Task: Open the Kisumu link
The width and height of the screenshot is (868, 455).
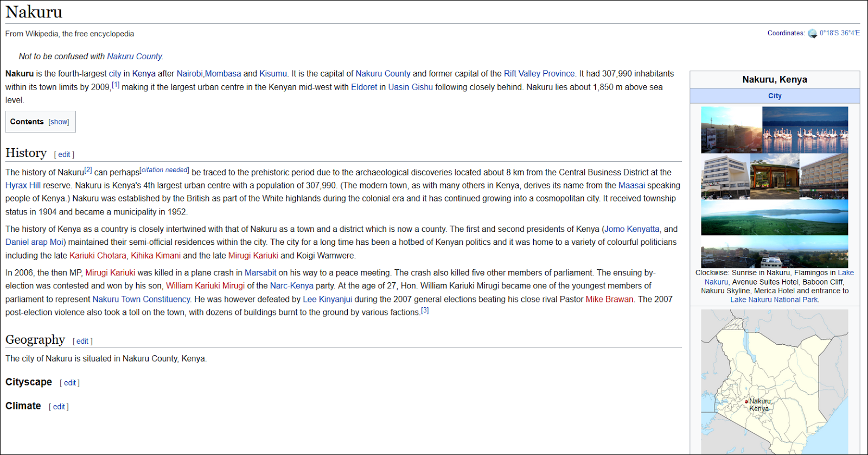Action: [x=273, y=74]
